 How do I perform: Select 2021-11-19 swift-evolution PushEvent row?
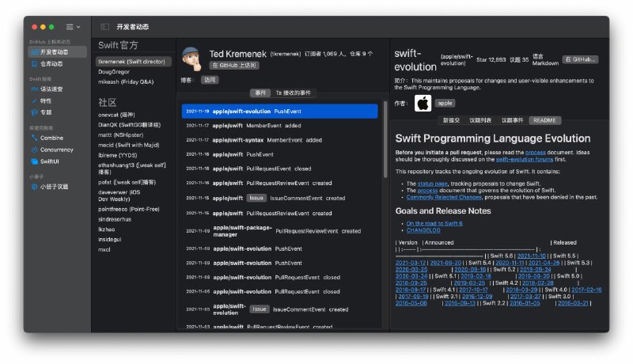click(280, 112)
